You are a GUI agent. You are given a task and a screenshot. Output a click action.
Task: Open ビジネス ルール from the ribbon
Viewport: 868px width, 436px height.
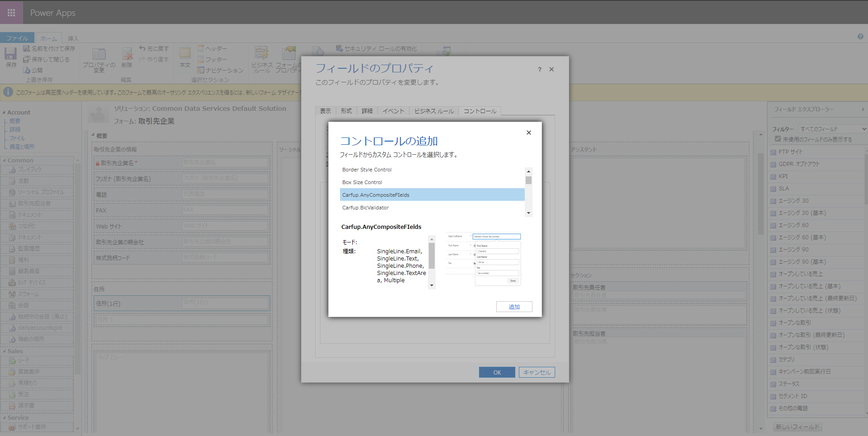click(x=262, y=59)
